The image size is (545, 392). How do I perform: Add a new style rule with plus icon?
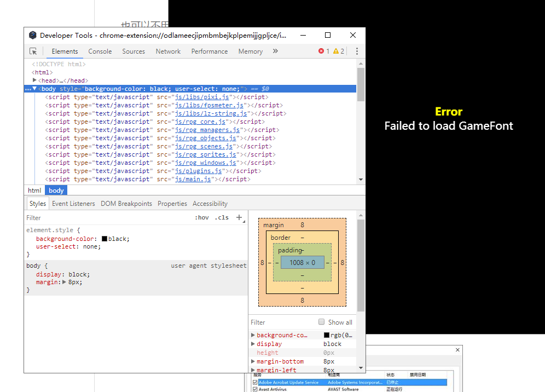239,217
